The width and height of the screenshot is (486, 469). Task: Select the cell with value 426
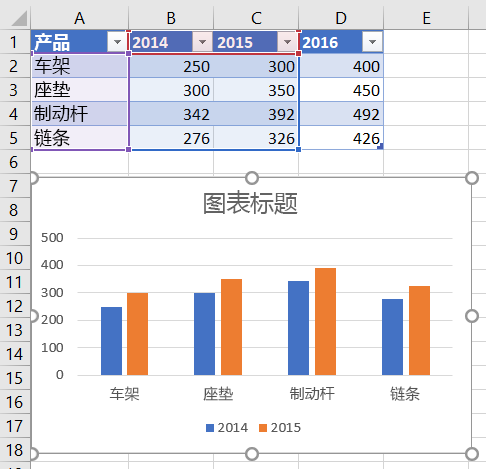341,138
